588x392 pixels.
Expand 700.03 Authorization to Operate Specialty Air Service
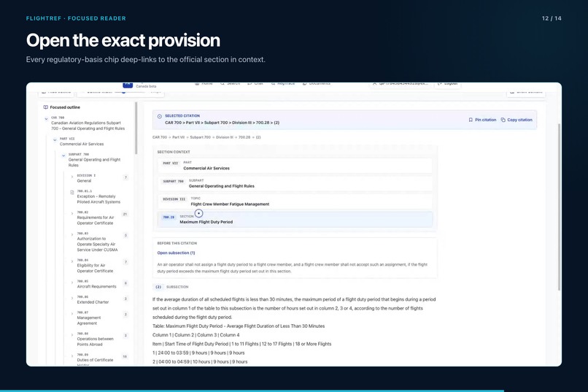72,235
